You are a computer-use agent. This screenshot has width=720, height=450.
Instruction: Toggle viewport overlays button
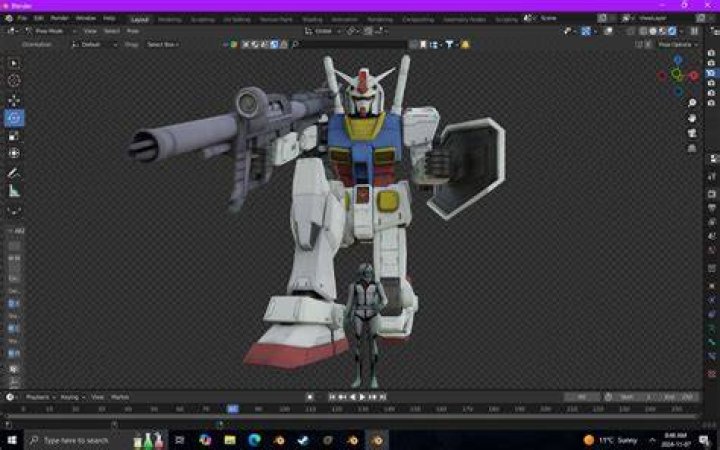click(608, 31)
